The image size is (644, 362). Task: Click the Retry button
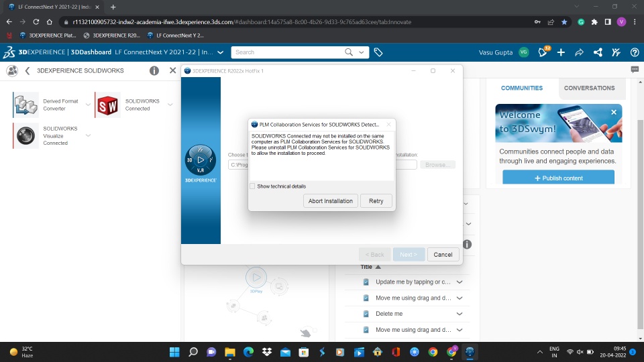(376, 200)
